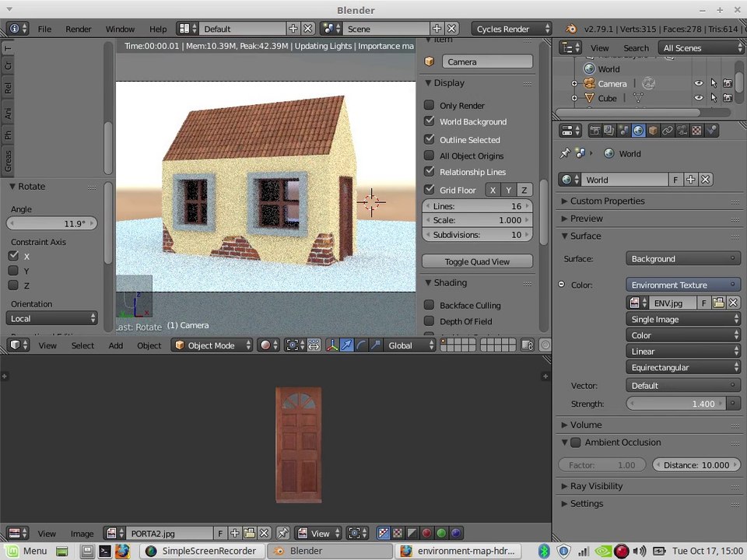Screen dimensions: 747x560
Task: Open the Object Mode dropdown
Action: 212,345
